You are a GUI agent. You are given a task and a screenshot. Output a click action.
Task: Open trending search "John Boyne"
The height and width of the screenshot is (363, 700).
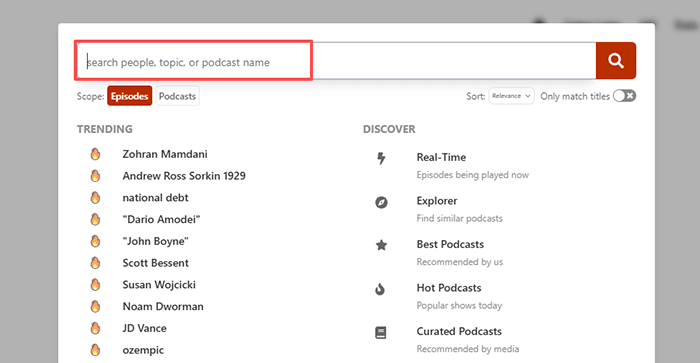[x=155, y=241]
